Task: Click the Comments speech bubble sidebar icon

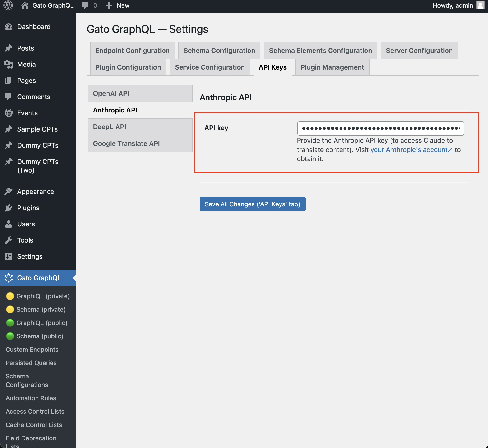Action: [x=9, y=97]
